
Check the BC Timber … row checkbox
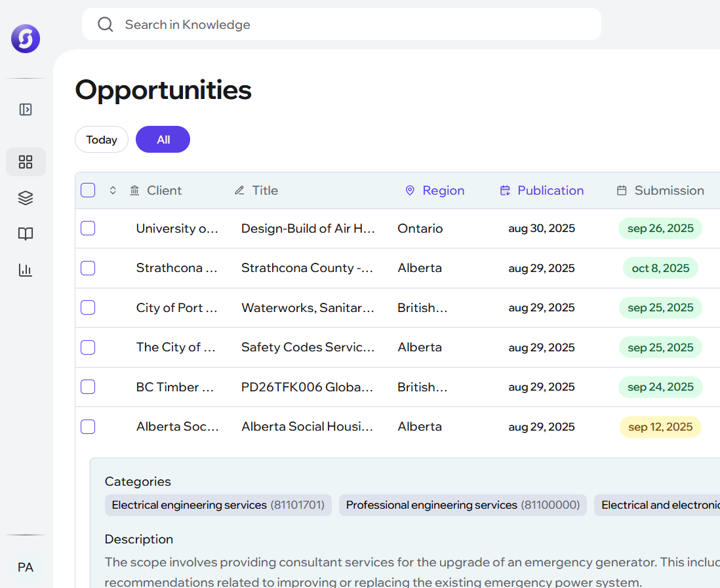point(88,387)
